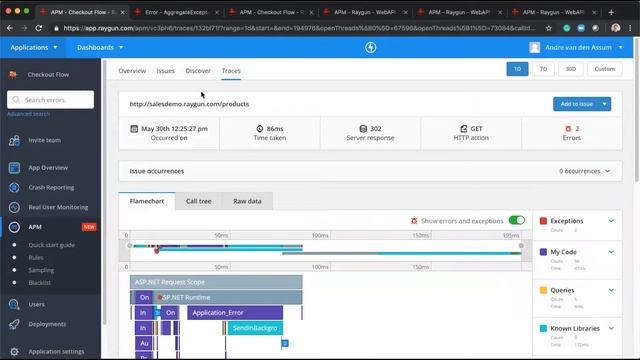Click the Search errors input field
This screenshot has height=360, width=640.
click(50, 100)
